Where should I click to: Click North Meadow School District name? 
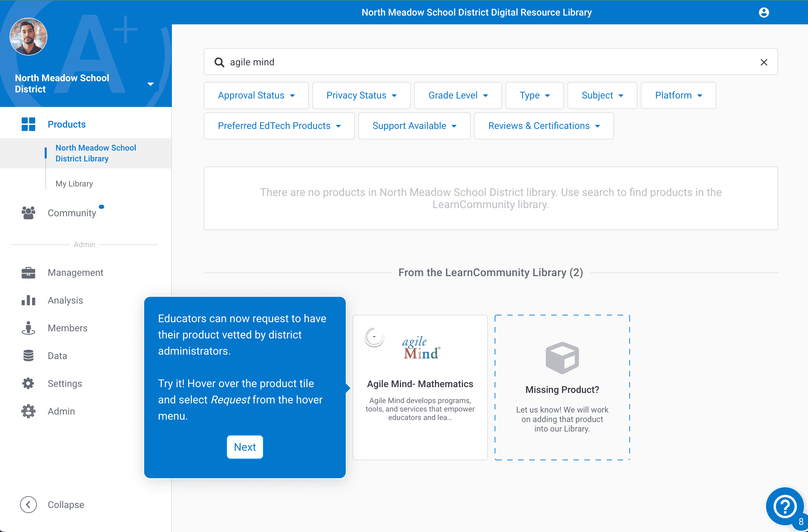coord(62,84)
